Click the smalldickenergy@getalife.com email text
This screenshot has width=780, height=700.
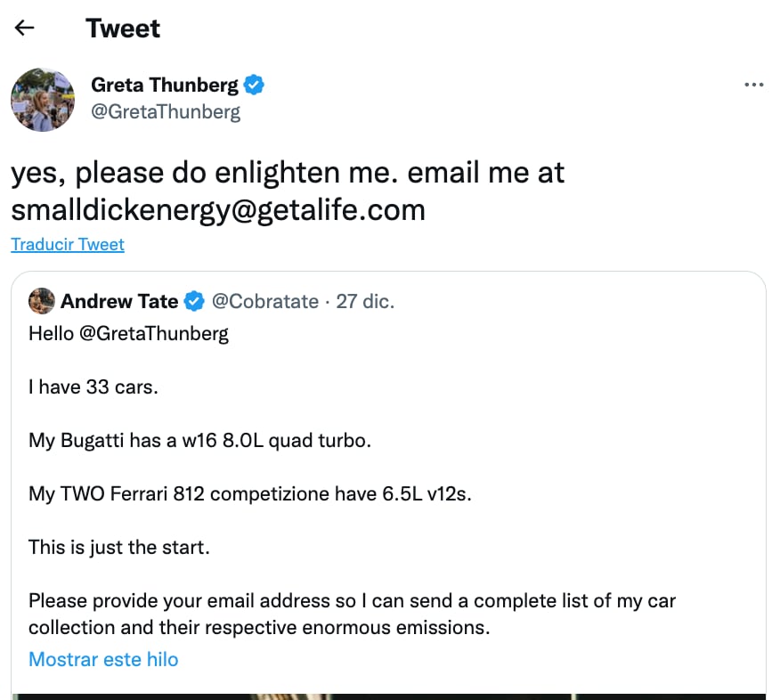[x=218, y=209]
